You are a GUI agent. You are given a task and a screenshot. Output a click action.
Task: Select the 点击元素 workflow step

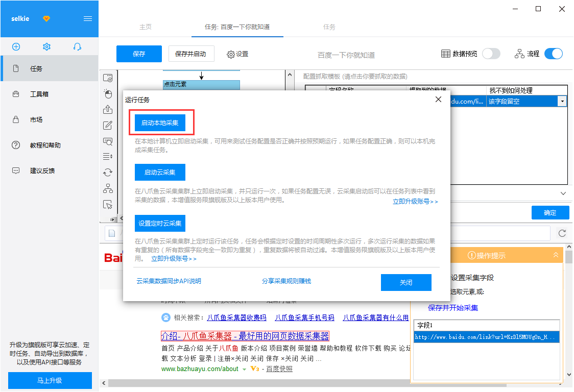[x=201, y=85]
